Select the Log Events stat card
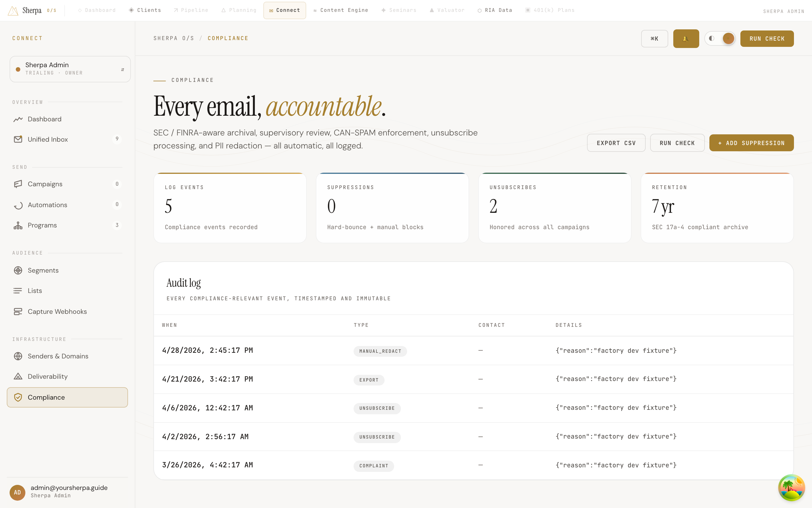 click(x=230, y=208)
